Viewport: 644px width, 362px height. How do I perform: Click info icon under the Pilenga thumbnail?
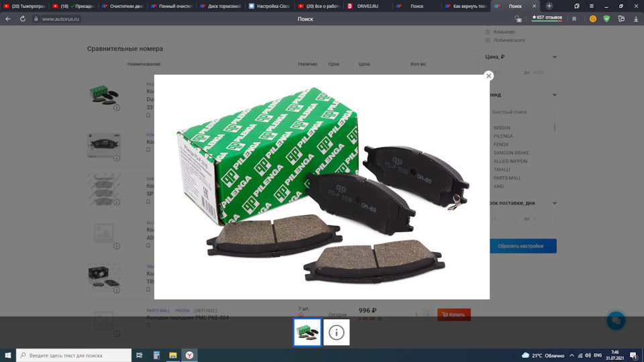point(117,107)
